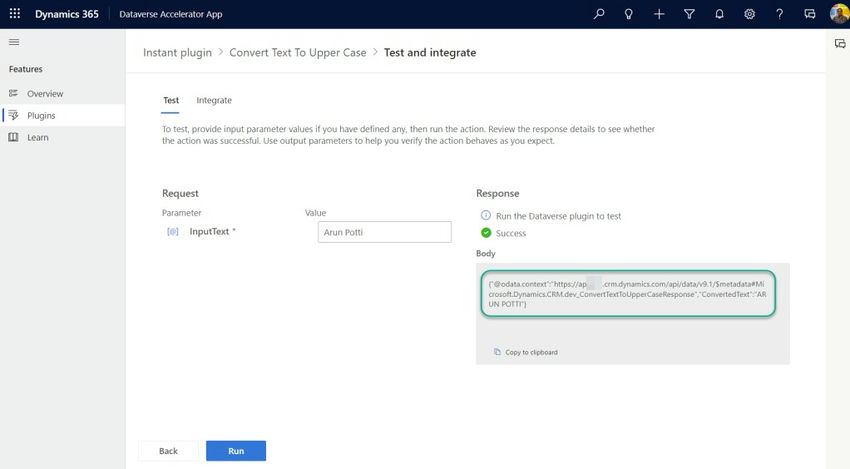Open the lightbulb assistant icon
850x469 pixels.
[x=629, y=14]
